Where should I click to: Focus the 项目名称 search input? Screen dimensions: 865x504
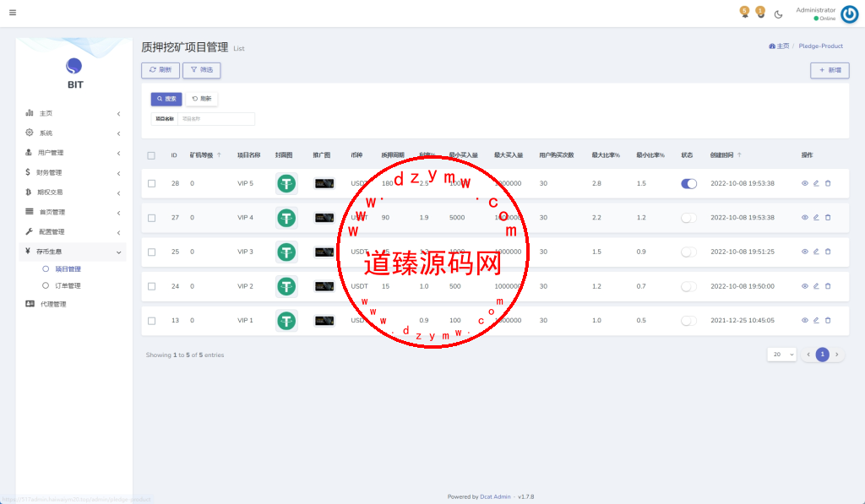[215, 119]
